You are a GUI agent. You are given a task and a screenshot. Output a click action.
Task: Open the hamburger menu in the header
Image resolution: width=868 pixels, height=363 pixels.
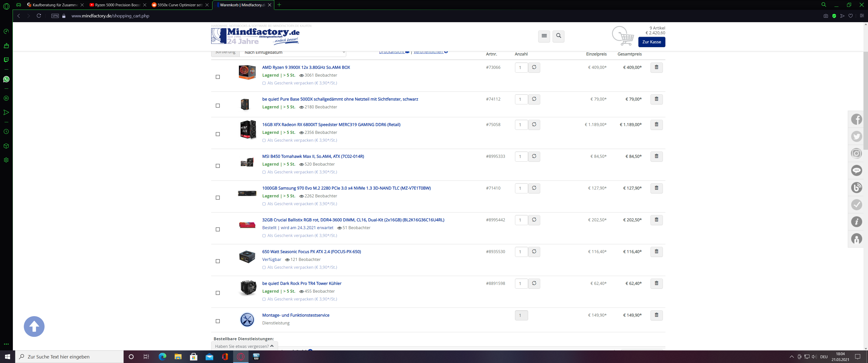point(544,36)
